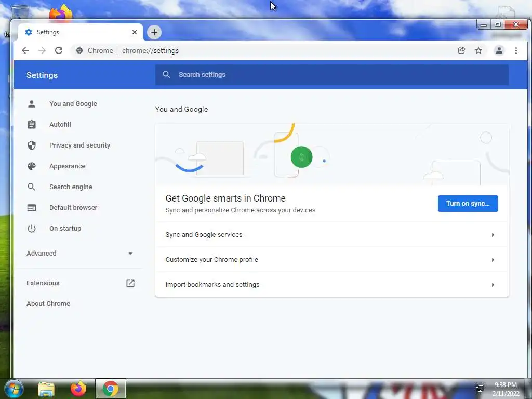This screenshot has width=532, height=399.
Task: Expand the Advanced section
Action: (x=79, y=254)
